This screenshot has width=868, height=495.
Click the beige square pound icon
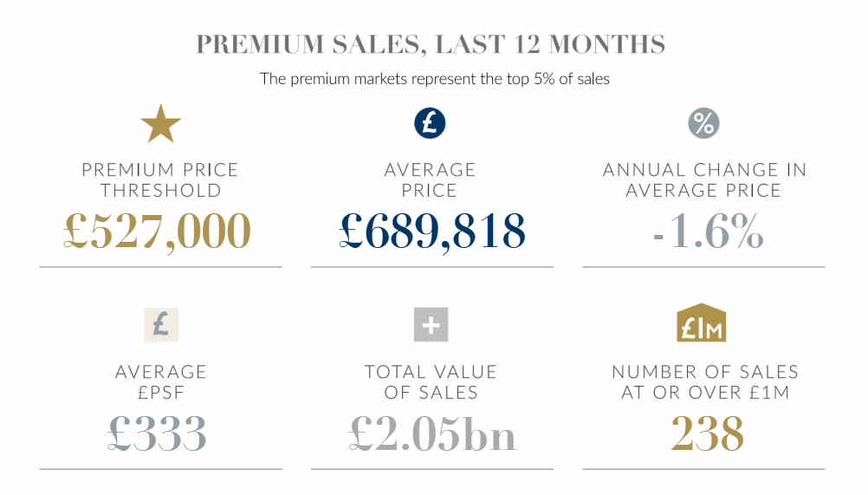(160, 324)
